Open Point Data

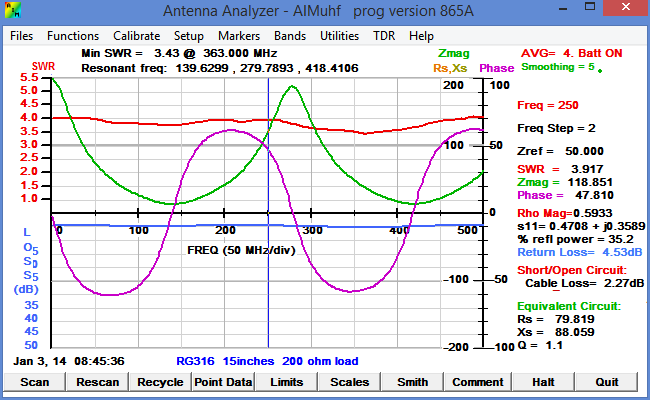point(223,381)
